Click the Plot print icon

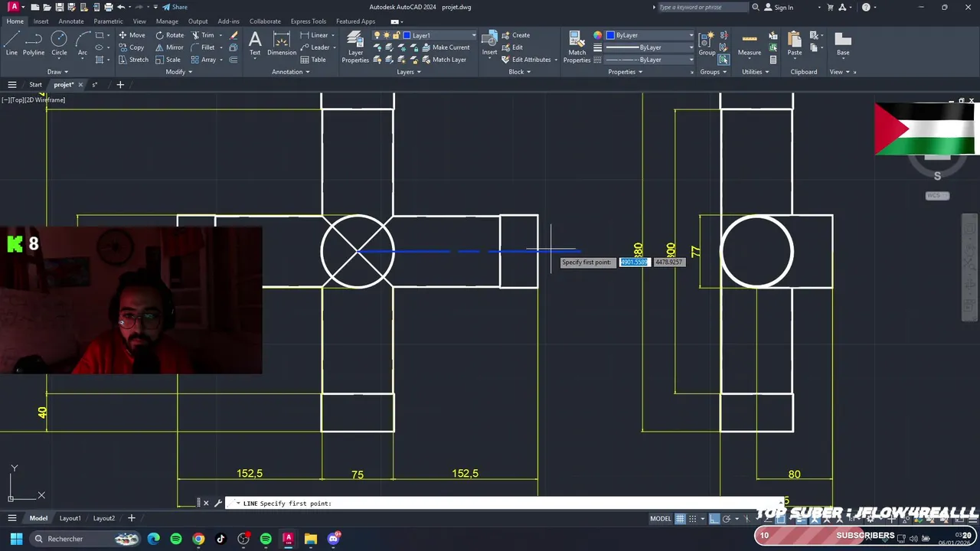tap(109, 7)
